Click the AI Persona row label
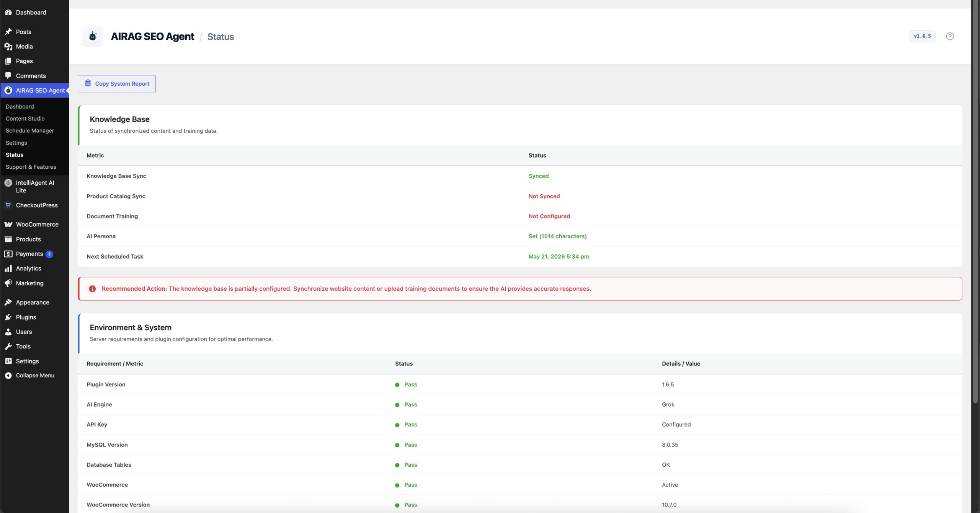Viewport: 980px width, 513px height. [x=101, y=236]
